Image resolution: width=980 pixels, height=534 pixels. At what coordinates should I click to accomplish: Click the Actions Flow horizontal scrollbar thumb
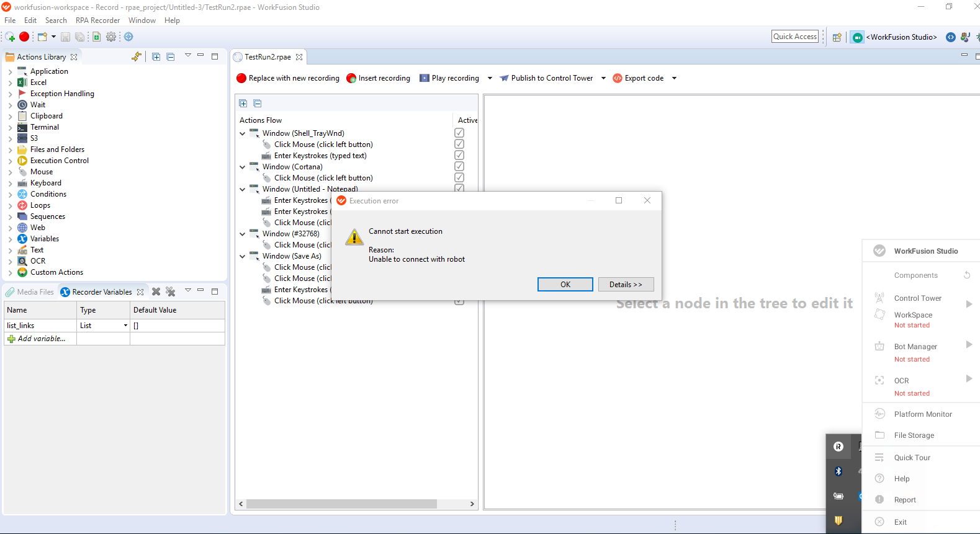coord(341,504)
